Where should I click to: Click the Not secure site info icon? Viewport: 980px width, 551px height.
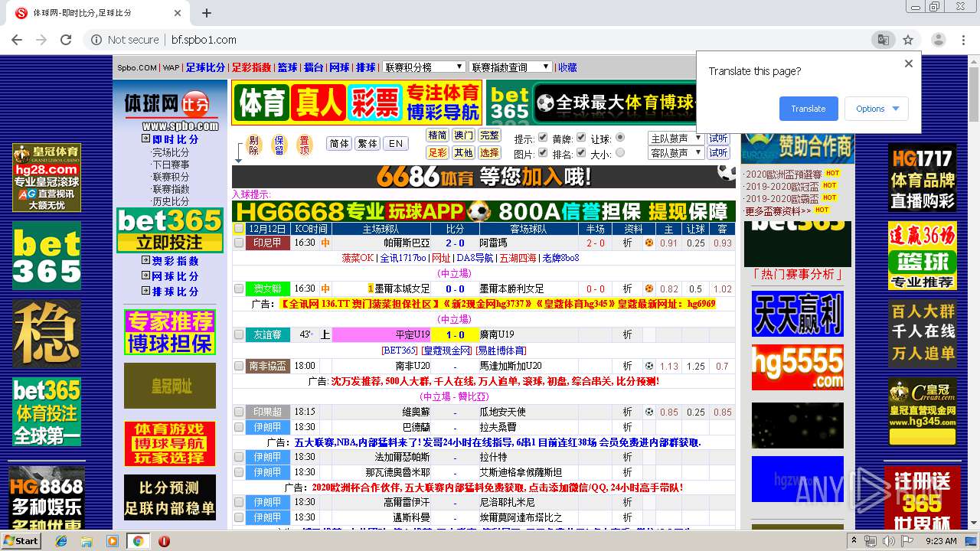pyautogui.click(x=96, y=40)
